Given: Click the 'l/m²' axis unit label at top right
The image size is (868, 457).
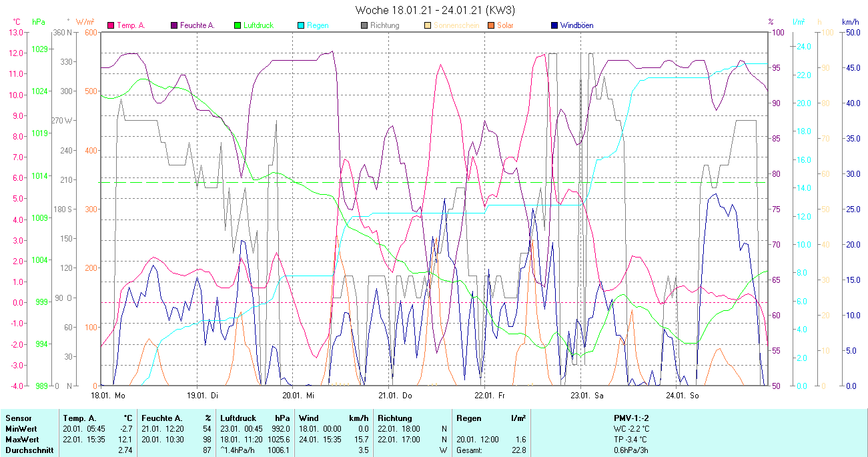Looking at the screenshot, I should click(x=799, y=22).
